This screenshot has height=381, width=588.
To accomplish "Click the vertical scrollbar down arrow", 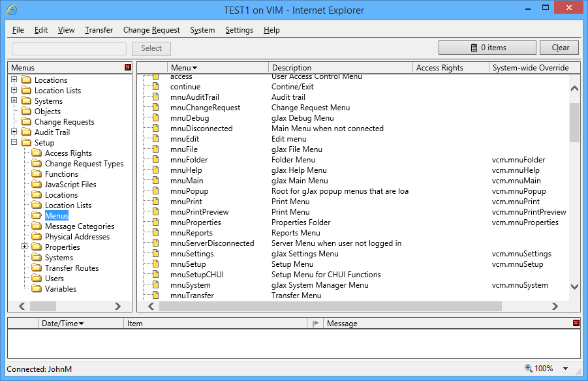I will 574,286.
